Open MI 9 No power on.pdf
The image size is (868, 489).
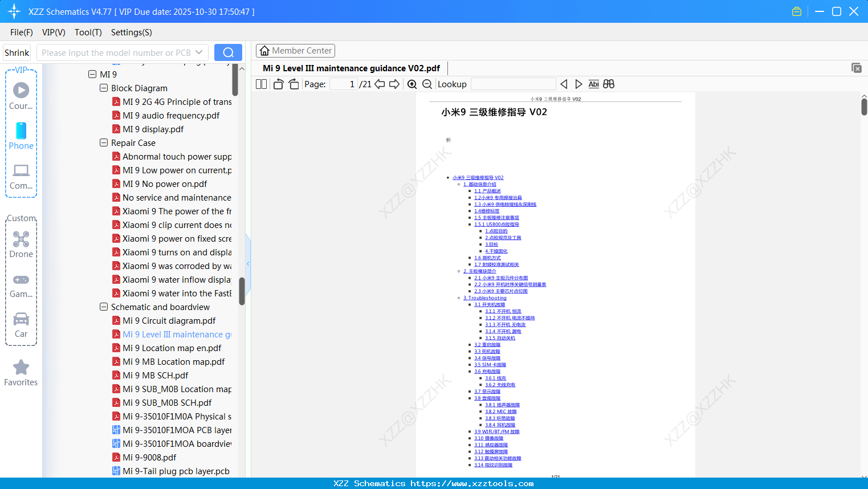165,184
